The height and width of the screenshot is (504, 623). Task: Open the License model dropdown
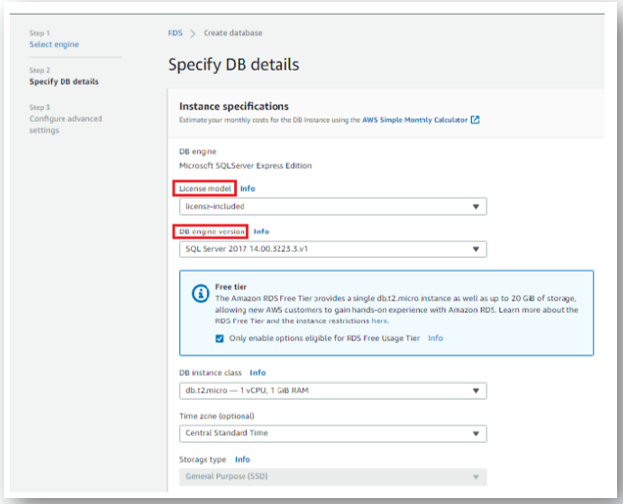click(333, 206)
